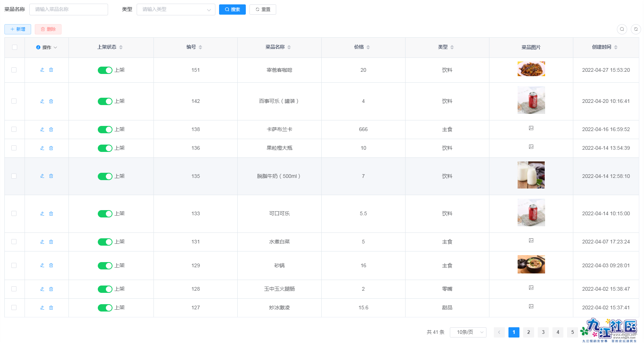The height and width of the screenshot is (343, 644).
Task: Click broken image placeholder for 卡萨布兰卡
Action: tap(531, 128)
